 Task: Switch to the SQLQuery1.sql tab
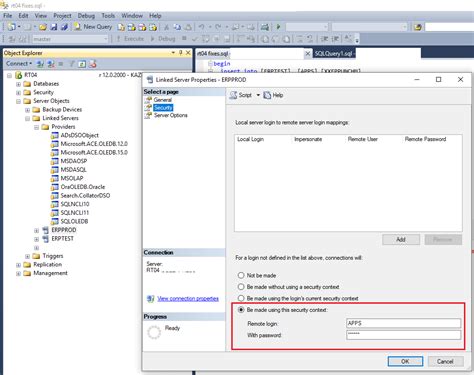pyautogui.click(x=334, y=53)
